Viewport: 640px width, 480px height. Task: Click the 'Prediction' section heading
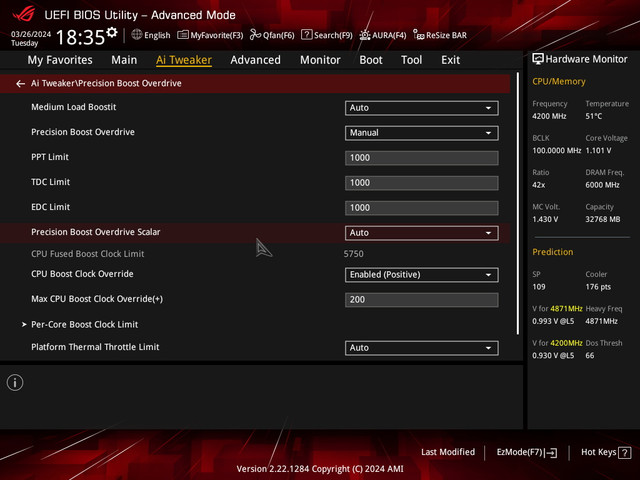552,252
